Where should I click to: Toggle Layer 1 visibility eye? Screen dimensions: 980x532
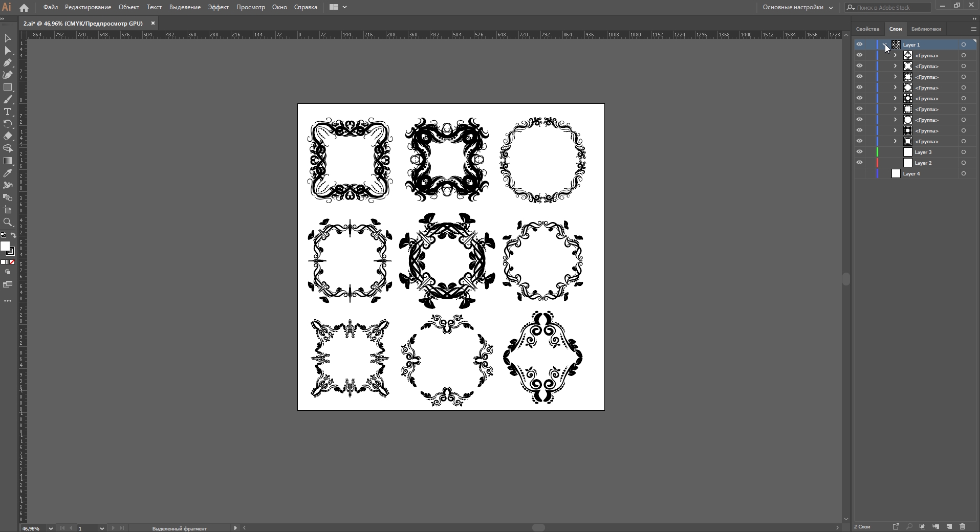point(859,45)
